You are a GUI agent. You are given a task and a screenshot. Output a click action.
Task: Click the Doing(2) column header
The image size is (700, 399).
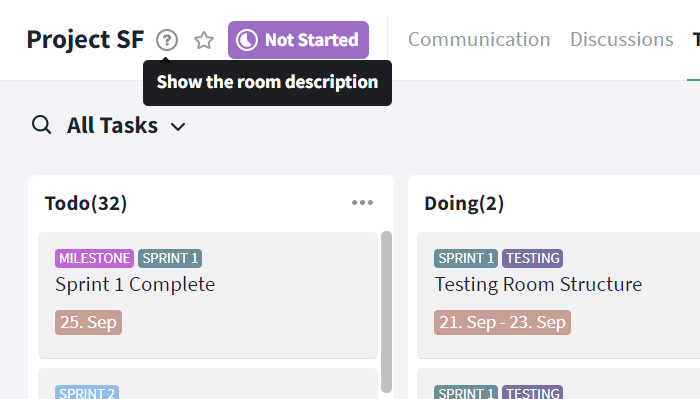click(464, 203)
